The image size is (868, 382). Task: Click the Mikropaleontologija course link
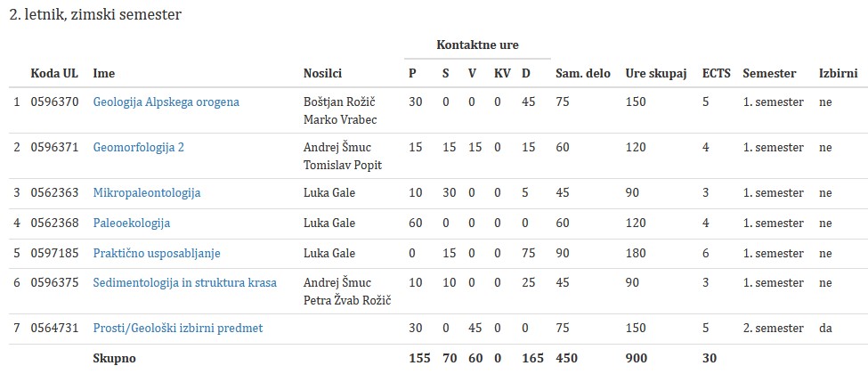pyautogui.click(x=146, y=192)
